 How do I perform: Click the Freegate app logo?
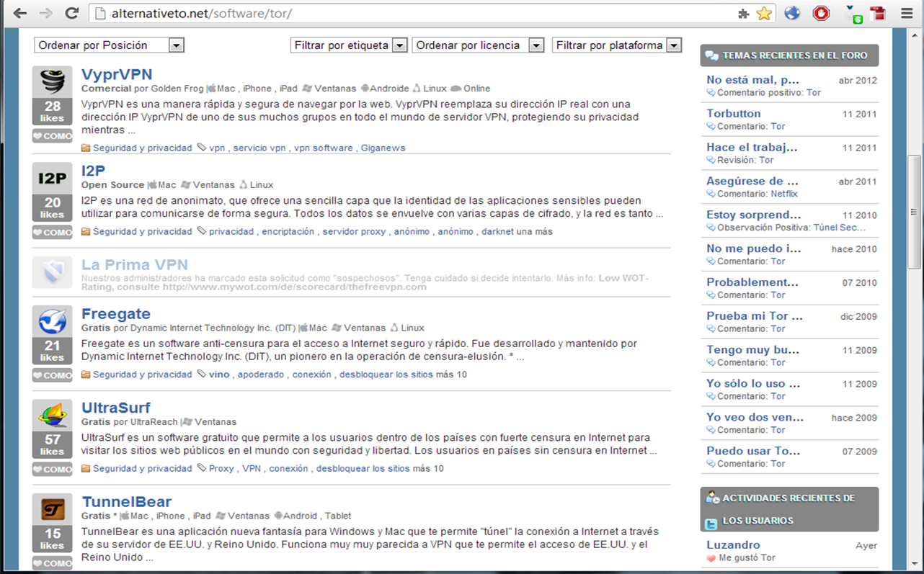(x=53, y=320)
